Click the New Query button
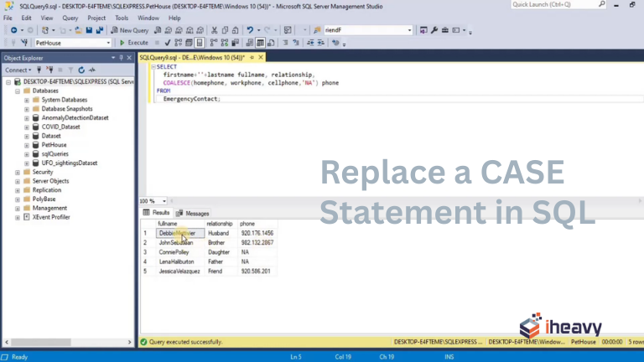The height and width of the screenshot is (362, 644). (130, 30)
